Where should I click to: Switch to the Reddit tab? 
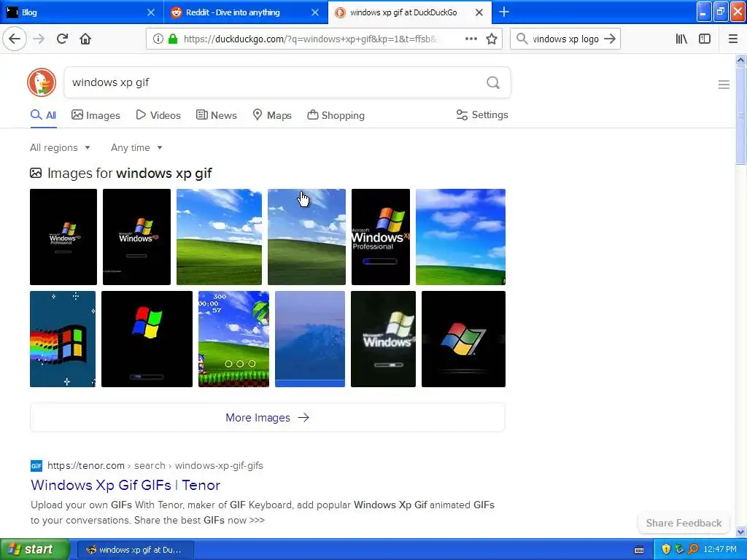[246, 12]
